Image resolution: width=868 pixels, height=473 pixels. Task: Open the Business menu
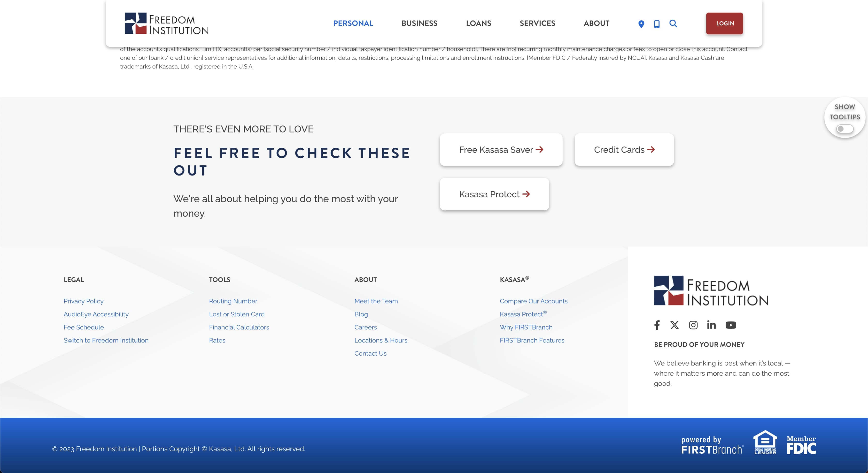click(x=419, y=23)
